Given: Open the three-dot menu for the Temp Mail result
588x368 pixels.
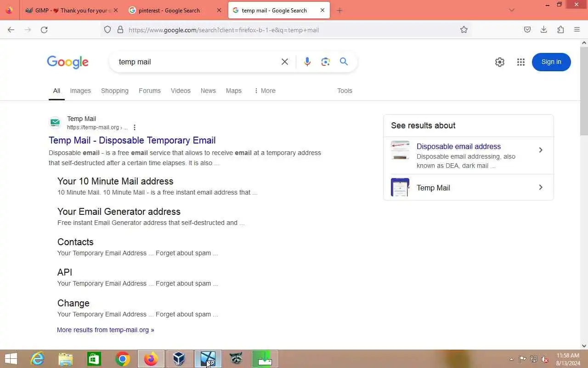Looking at the screenshot, I should tap(135, 127).
